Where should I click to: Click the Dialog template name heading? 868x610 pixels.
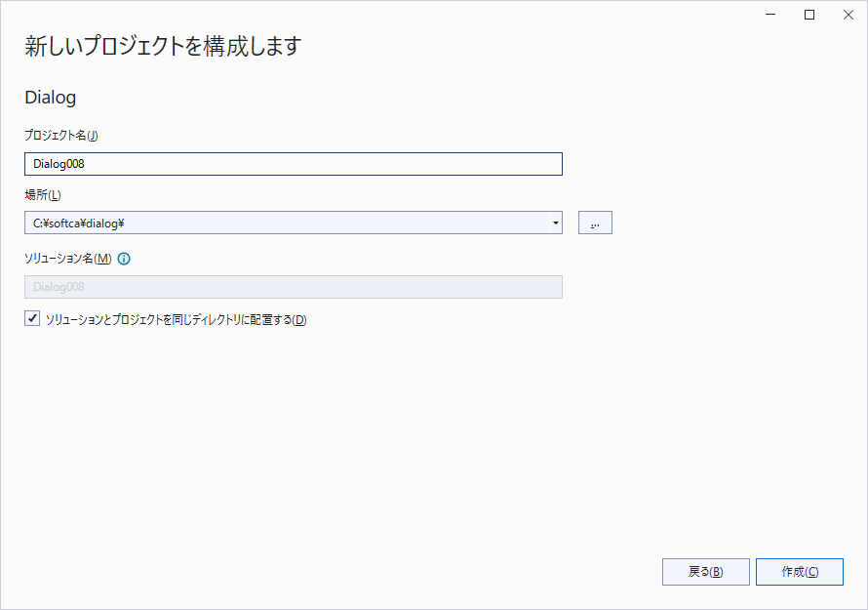tap(50, 98)
